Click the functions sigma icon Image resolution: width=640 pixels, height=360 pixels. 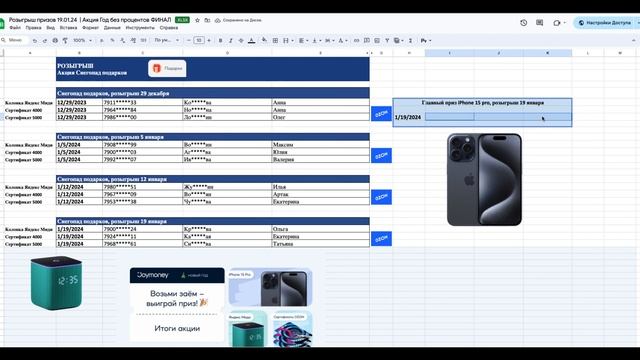click(x=410, y=40)
